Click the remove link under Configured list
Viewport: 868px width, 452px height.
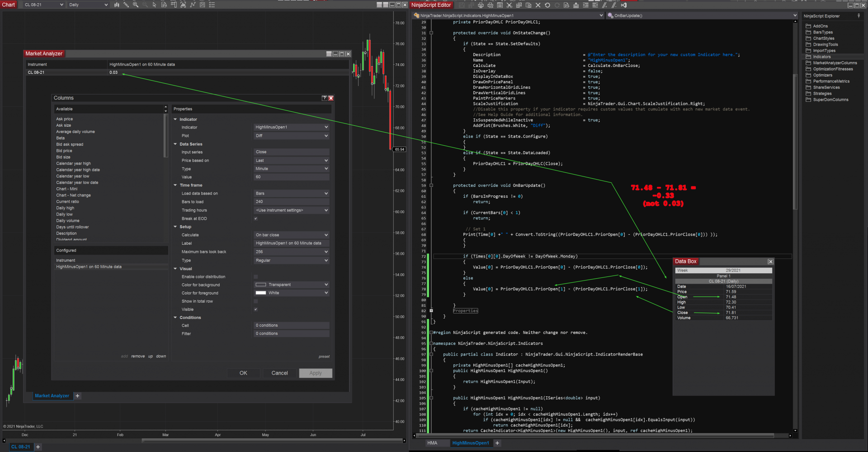[138, 357]
